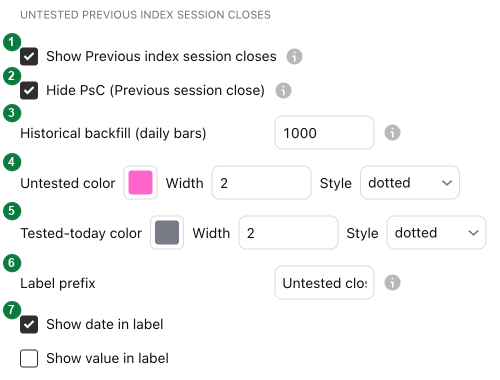Uncheck Show Previous index session closes
The height and width of the screenshot is (380, 500).
point(29,56)
